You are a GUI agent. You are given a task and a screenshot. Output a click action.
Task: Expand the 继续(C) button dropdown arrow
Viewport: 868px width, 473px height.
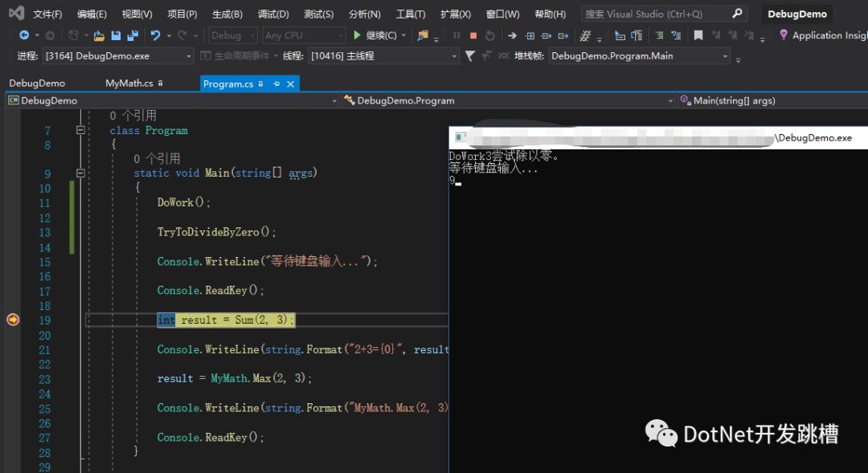[x=403, y=35]
